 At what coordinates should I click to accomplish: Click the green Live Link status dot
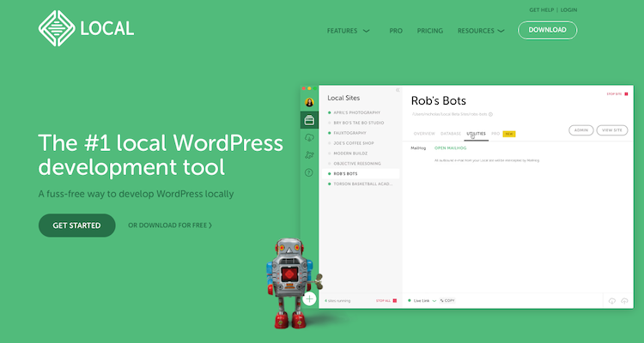pyautogui.click(x=410, y=301)
